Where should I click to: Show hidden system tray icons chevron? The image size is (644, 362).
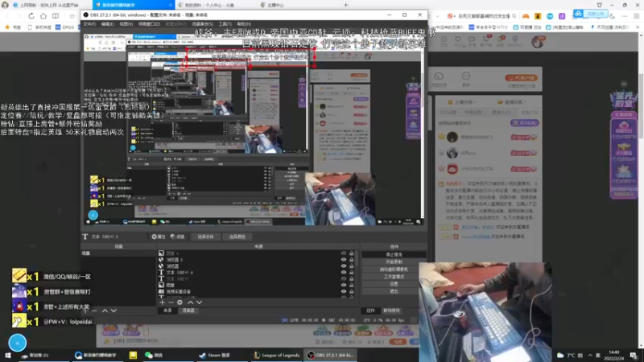click(x=590, y=355)
